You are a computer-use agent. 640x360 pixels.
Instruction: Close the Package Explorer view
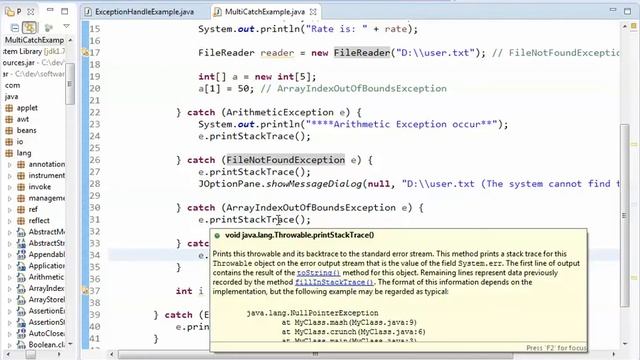point(31,12)
